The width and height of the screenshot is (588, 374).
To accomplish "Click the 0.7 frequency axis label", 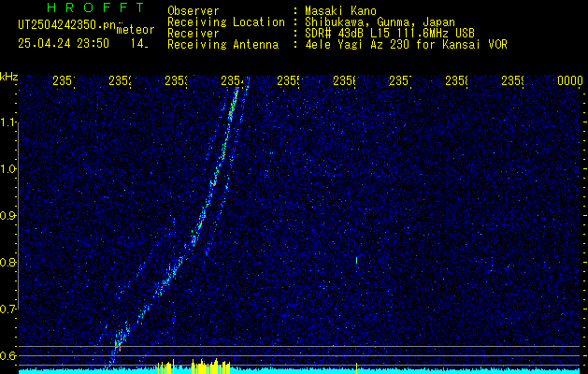I will click(8, 309).
